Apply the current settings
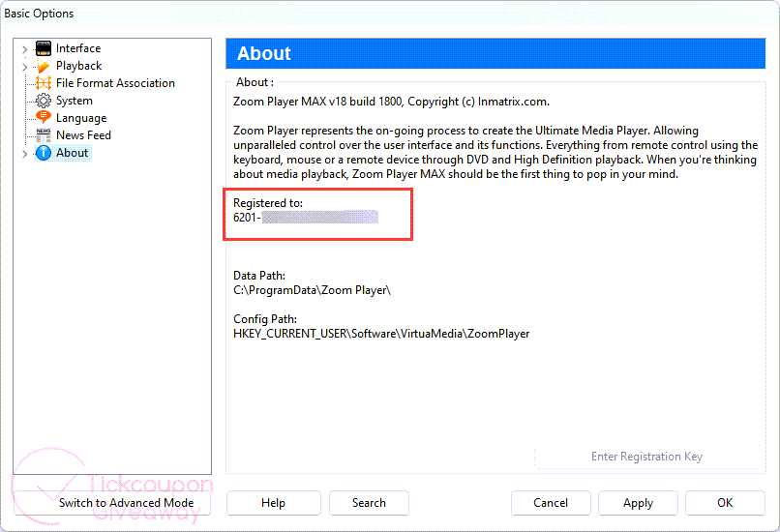780x532 pixels. (638, 503)
